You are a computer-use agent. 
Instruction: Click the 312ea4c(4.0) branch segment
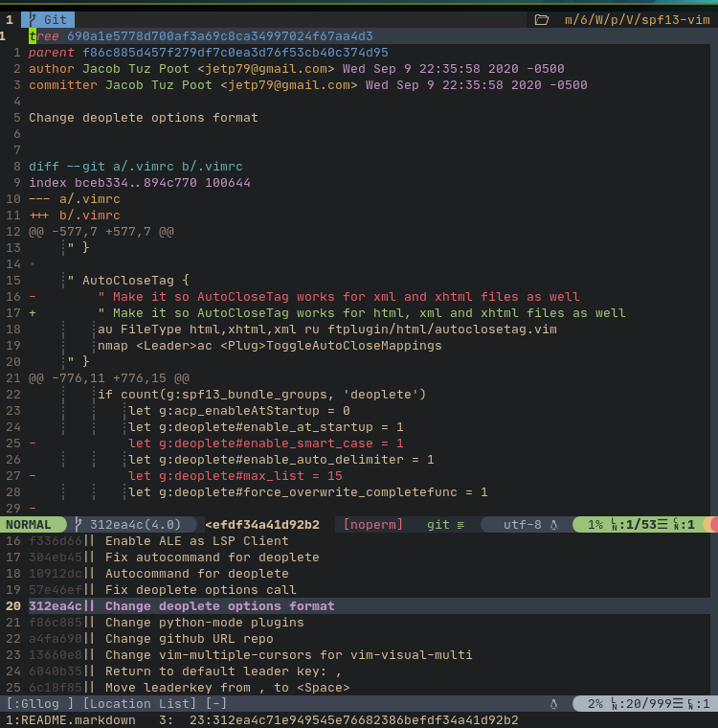pyautogui.click(x=135, y=525)
